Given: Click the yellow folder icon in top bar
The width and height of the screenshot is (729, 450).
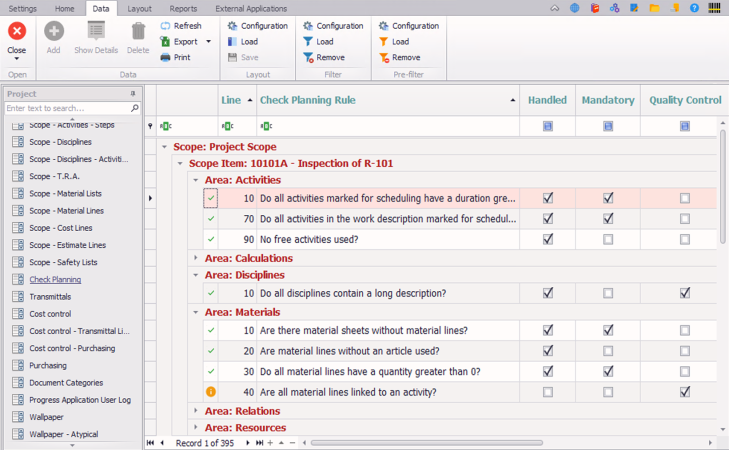Looking at the screenshot, I should click(655, 8).
